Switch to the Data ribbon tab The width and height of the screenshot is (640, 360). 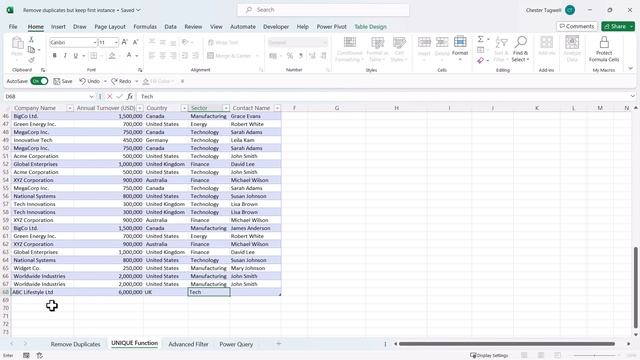coord(171,27)
